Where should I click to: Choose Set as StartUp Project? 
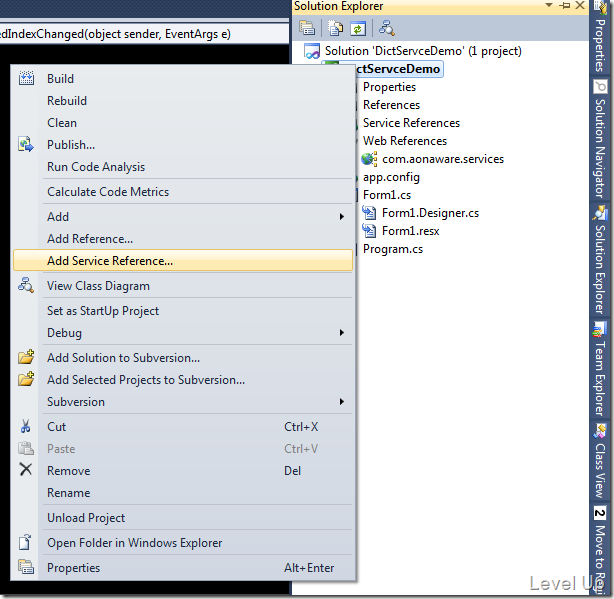click(x=183, y=310)
